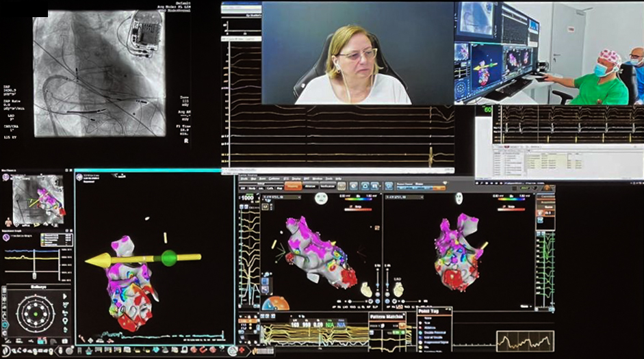Viewport: 644px width, 359px height.
Task: Open the left map view selector dropdown
Action: pyautogui.click(x=282, y=198)
